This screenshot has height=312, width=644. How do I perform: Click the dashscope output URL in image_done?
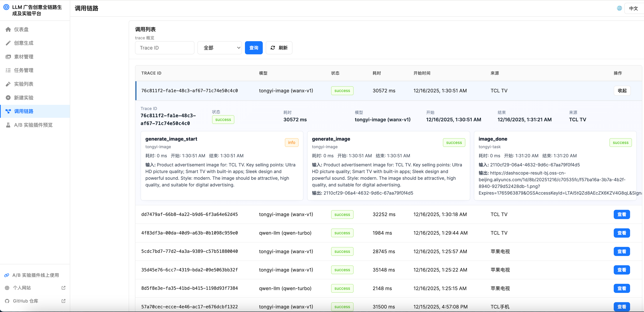pyautogui.click(x=560, y=183)
